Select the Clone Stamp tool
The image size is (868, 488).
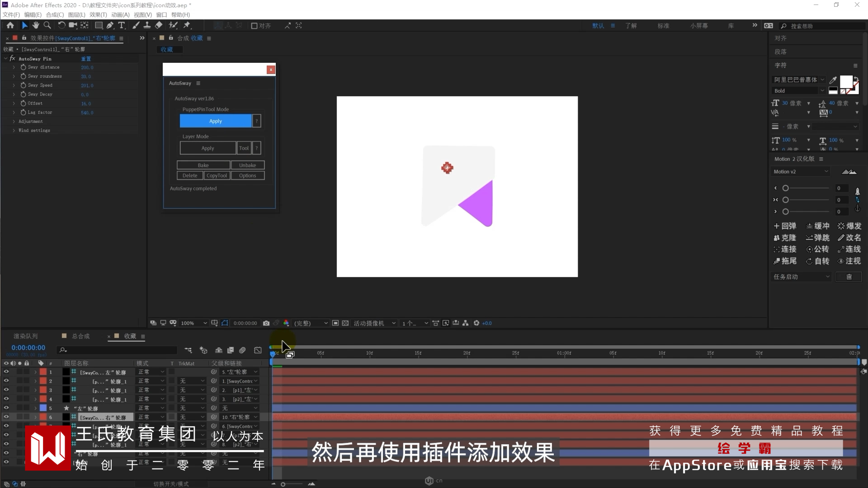pyautogui.click(x=147, y=25)
